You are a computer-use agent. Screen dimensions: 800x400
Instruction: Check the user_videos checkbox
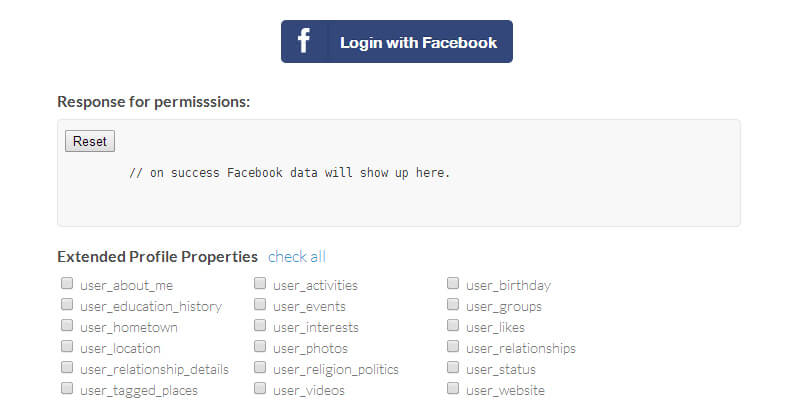click(260, 389)
